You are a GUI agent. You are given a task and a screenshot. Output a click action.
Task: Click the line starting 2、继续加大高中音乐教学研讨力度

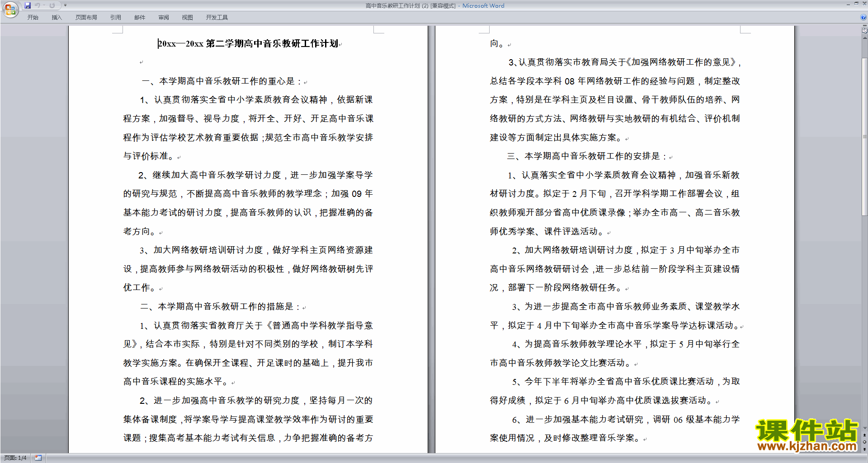click(255, 175)
